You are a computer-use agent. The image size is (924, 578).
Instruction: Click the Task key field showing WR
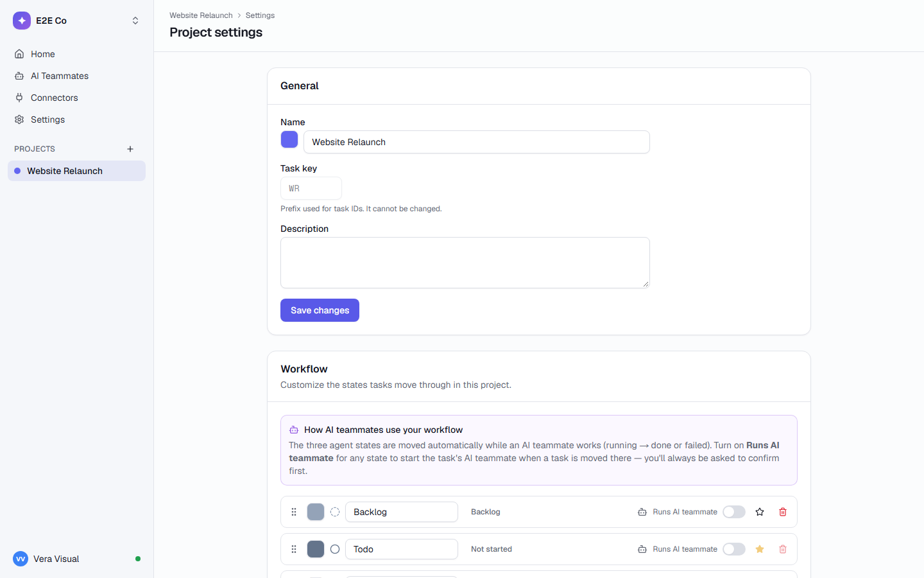click(x=311, y=188)
